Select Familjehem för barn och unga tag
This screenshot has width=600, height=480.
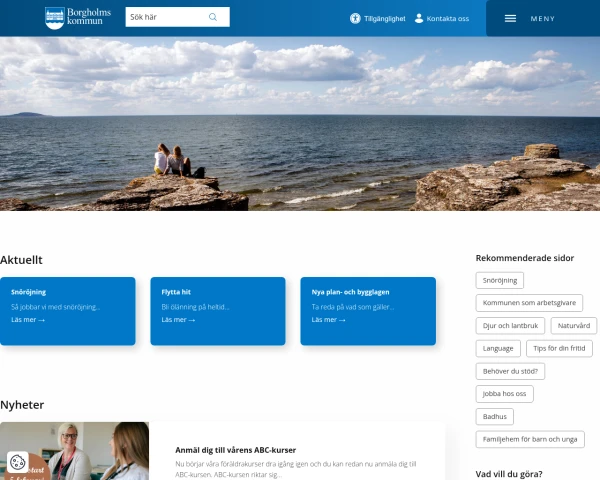(530, 439)
